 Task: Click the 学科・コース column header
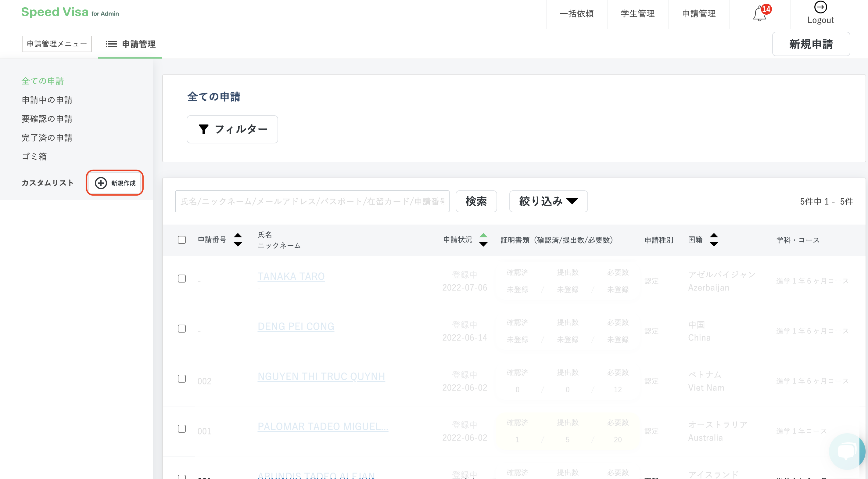(798, 240)
